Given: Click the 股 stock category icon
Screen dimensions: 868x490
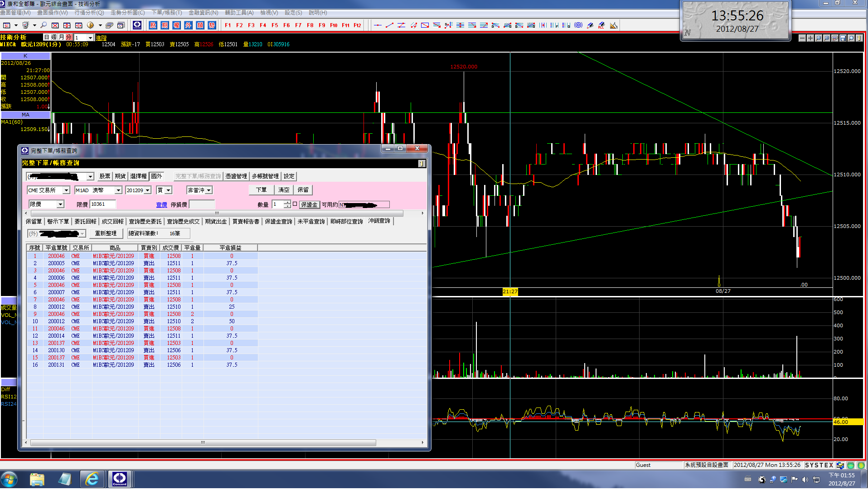Looking at the screenshot, I should click(153, 25).
